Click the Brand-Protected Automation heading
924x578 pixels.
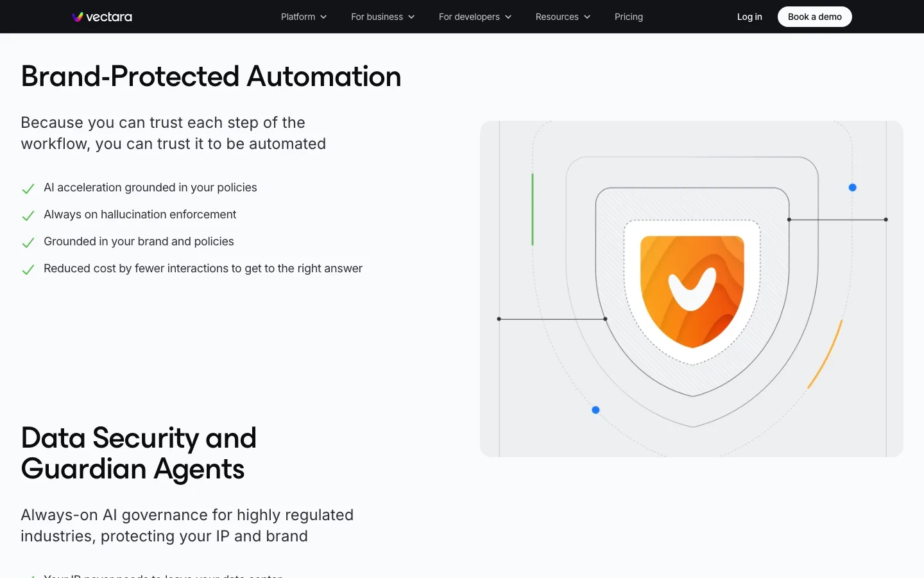(x=211, y=76)
